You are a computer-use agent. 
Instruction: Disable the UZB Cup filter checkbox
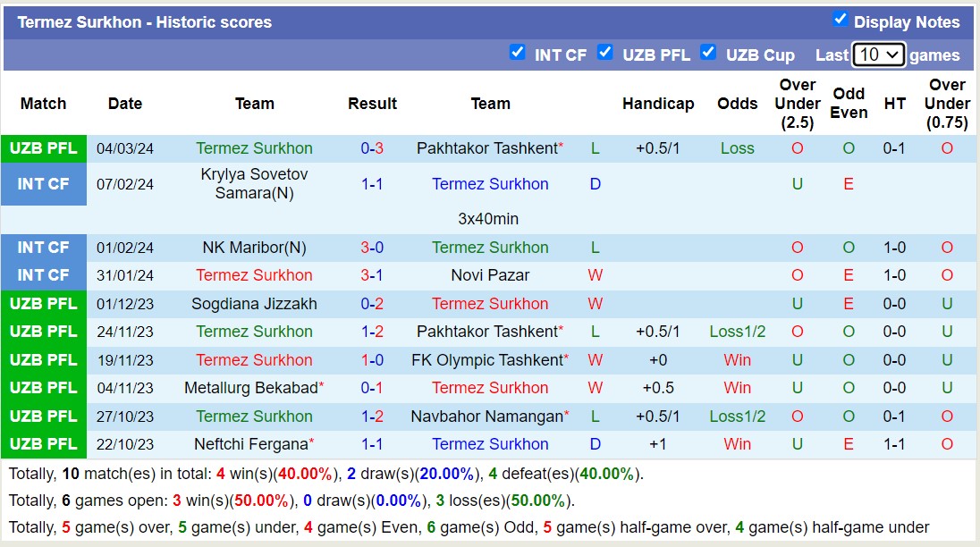tap(708, 52)
